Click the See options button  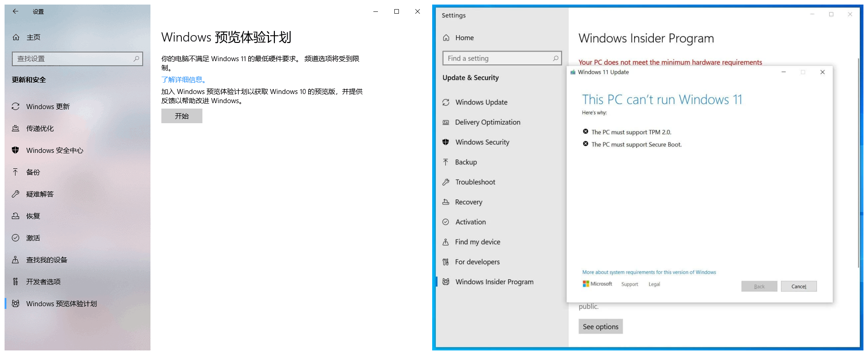600,327
